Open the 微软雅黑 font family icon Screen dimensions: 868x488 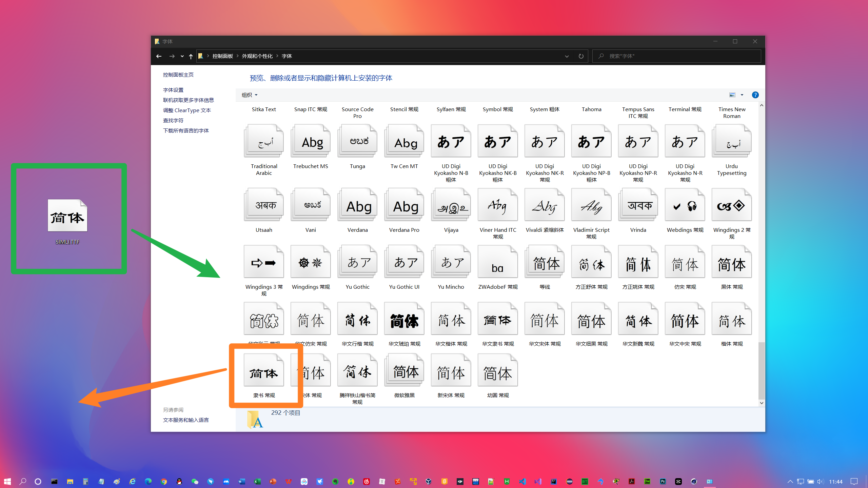404,370
